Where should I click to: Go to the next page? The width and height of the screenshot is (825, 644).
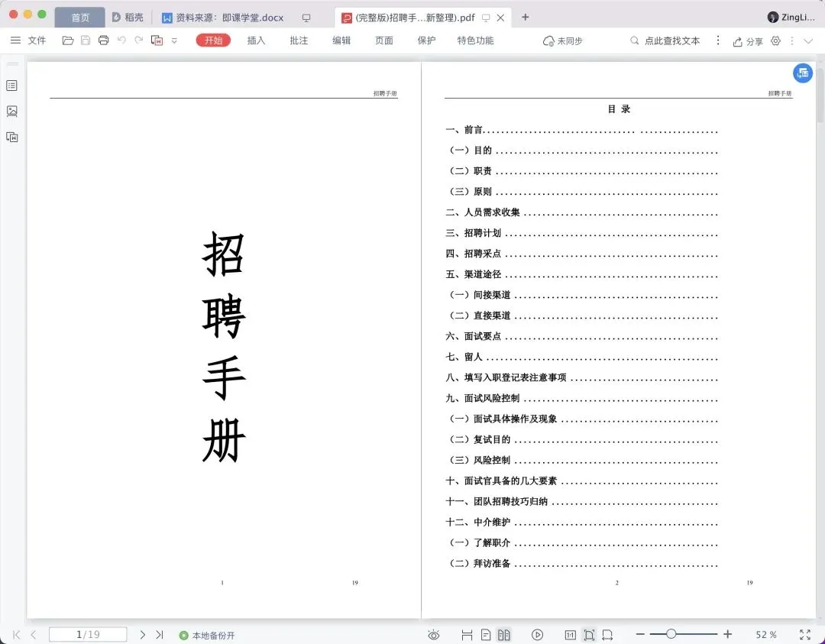click(x=143, y=635)
